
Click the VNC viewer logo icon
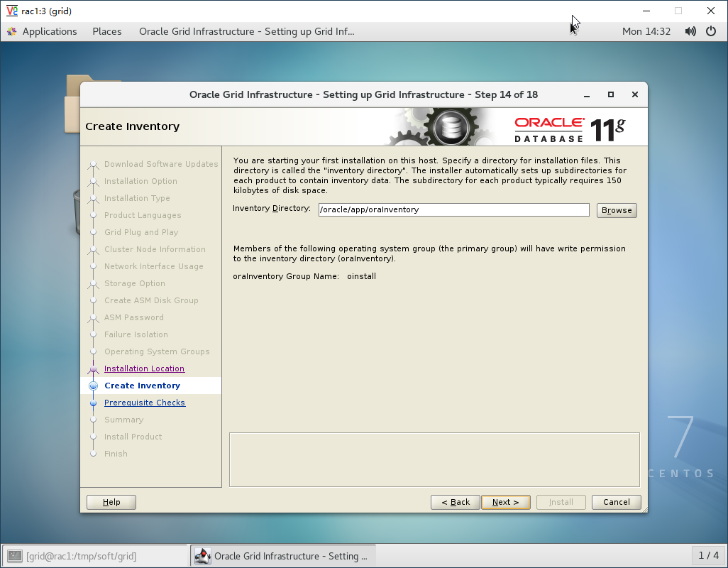click(11, 11)
